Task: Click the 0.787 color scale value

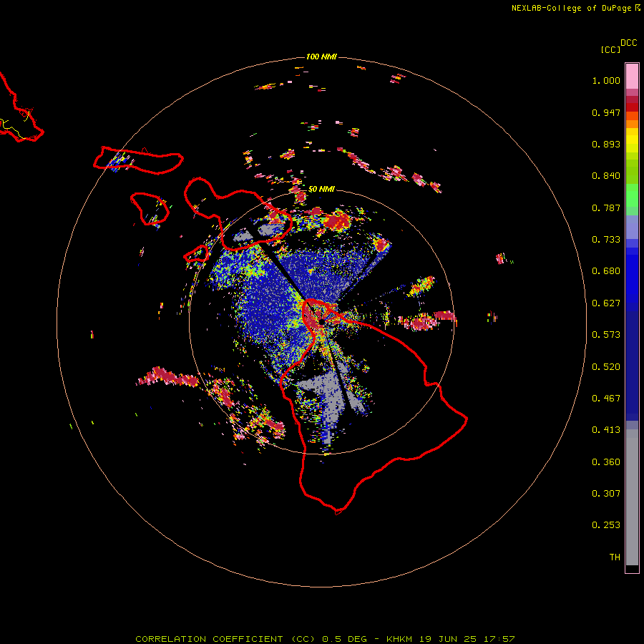Action: point(606,208)
